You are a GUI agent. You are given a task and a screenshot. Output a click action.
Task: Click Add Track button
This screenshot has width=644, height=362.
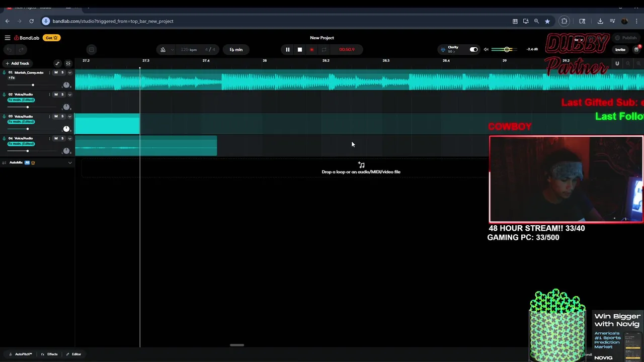pos(18,63)
